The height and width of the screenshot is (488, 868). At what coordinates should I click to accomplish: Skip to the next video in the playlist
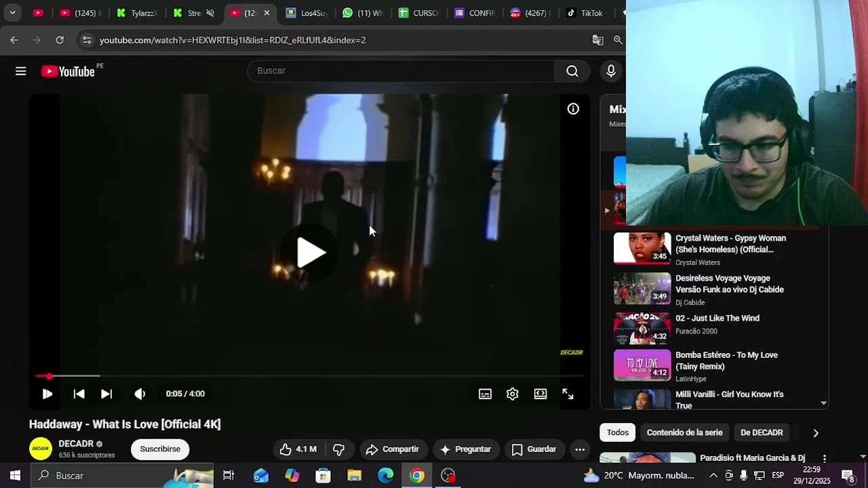(x=106, y=394)
